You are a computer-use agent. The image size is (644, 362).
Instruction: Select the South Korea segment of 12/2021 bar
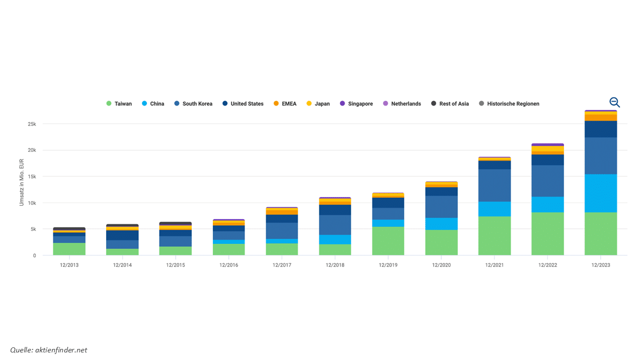(495, 186)
